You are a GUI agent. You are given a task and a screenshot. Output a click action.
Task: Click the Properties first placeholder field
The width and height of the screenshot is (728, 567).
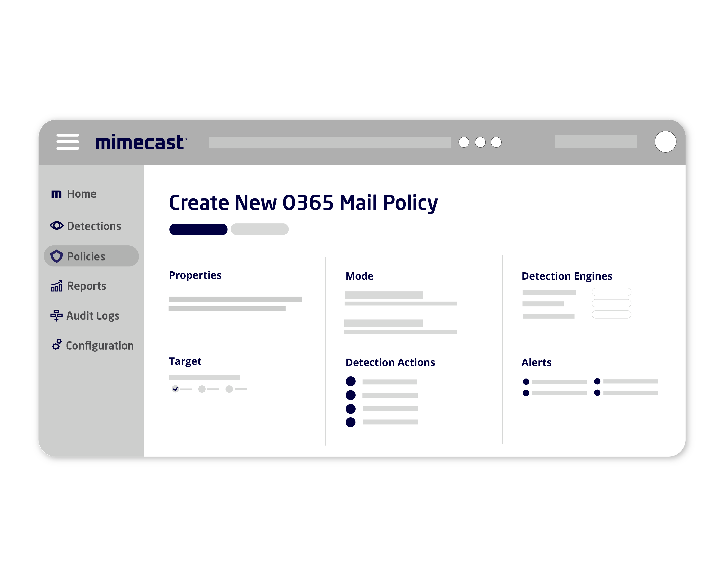235,300
